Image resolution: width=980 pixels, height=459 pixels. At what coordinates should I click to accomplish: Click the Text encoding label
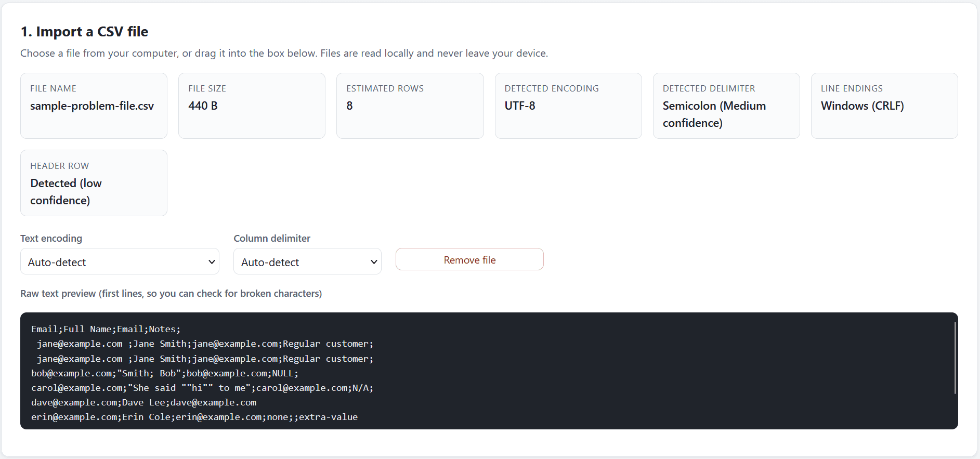51,238
